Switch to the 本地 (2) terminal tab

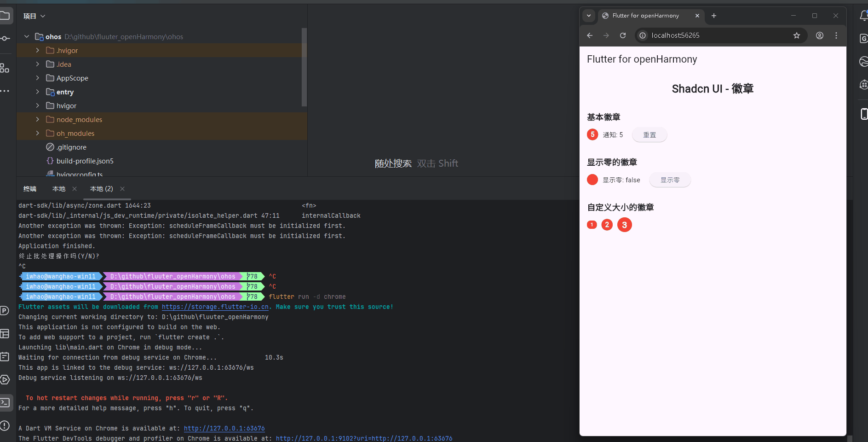click(x=102, y=189)
